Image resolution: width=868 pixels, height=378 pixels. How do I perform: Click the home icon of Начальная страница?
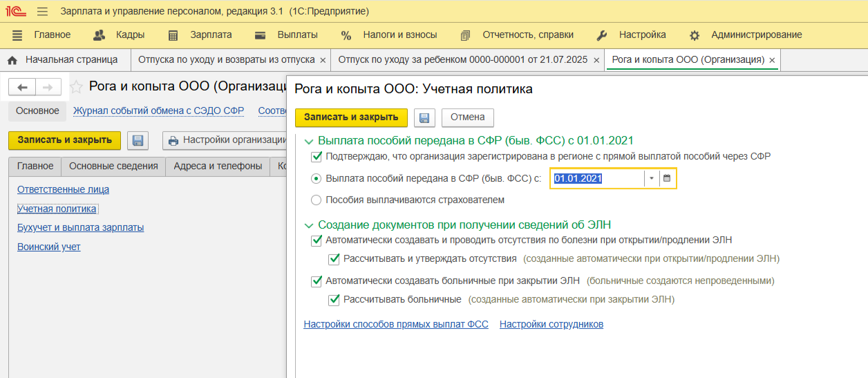click(x=12, y=60)
